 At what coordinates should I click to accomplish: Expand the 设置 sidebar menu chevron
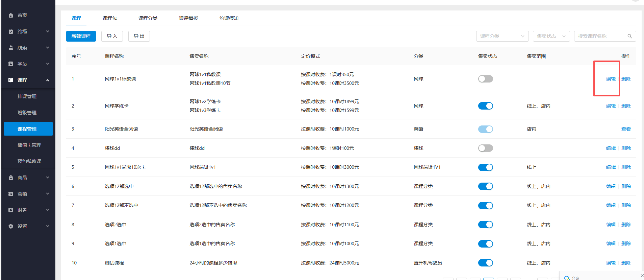pyautogui.click(x=48, y=226)
